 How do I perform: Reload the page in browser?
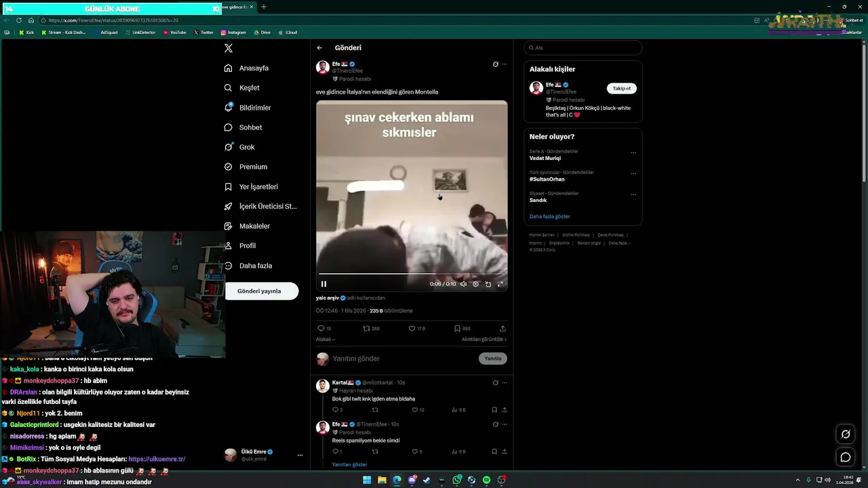19,20
